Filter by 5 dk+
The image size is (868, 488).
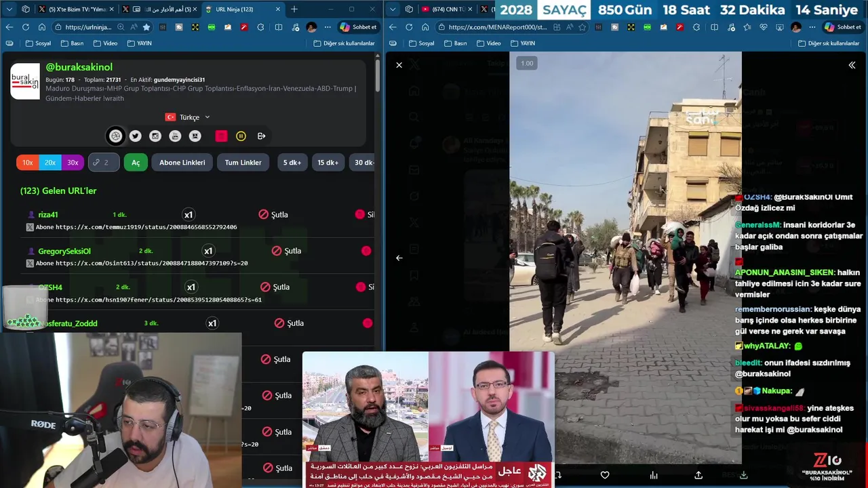292,163
